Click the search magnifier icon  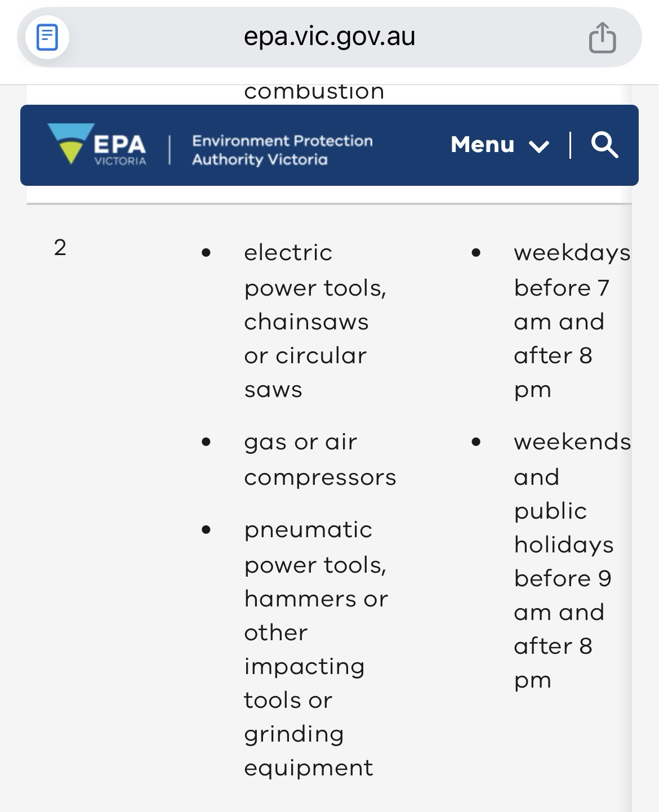604,145
